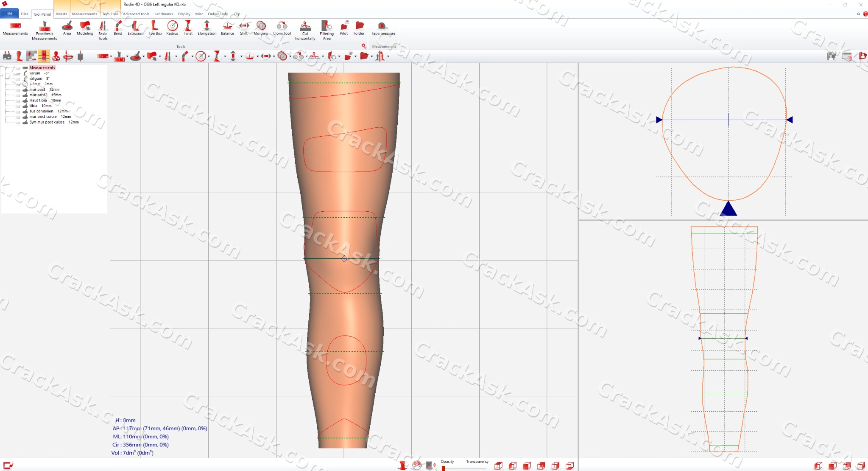Select the Measurements root tree item
868x471 pixels.
[x=42, y=68]
